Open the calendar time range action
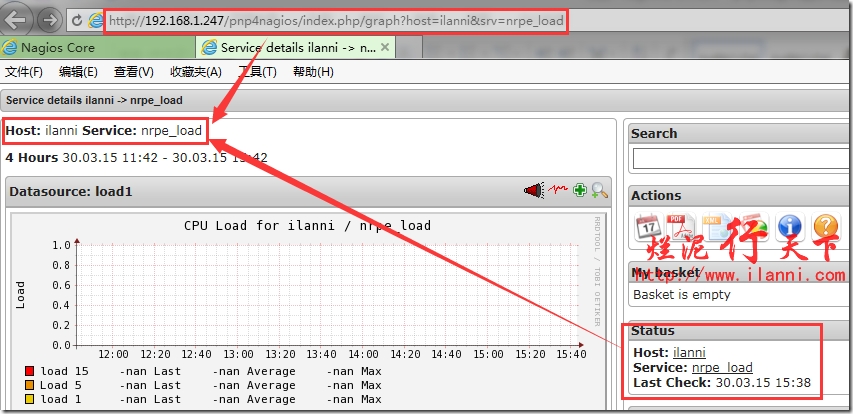The image size is (853, 414). [648, 226]
